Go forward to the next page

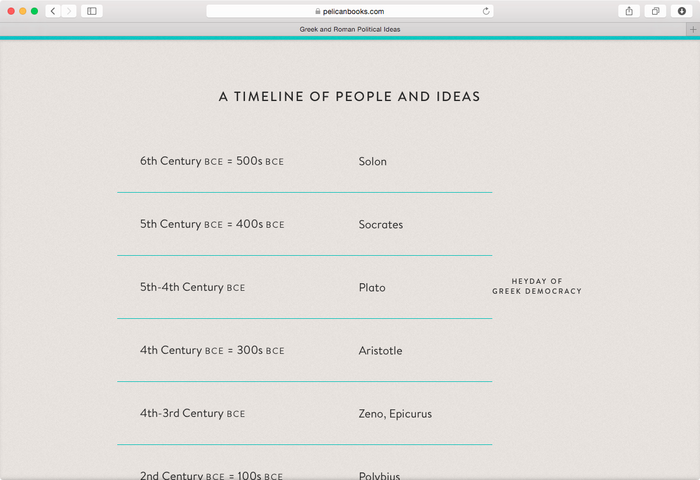coord(68,11)
